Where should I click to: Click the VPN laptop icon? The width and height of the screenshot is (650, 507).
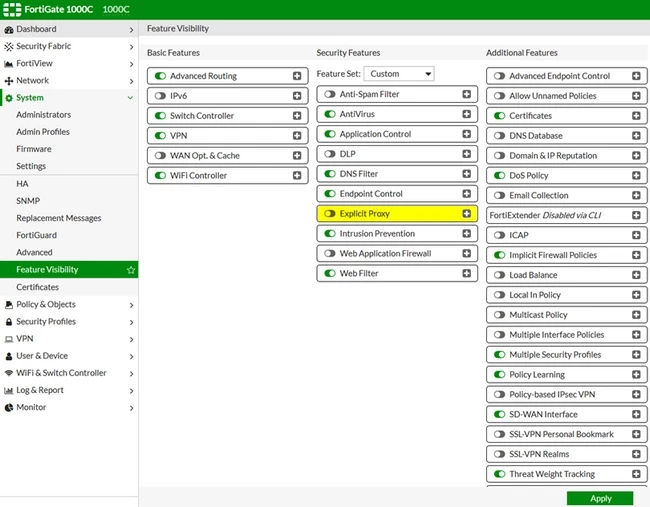[x=8, y=339]
